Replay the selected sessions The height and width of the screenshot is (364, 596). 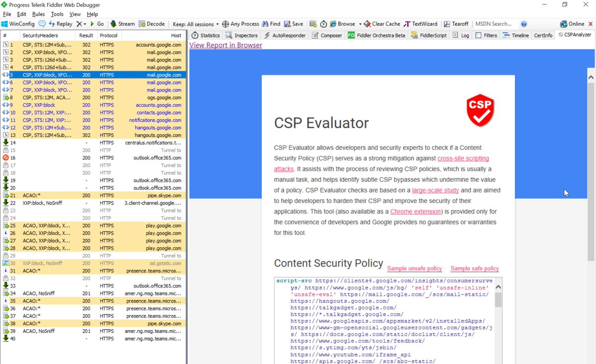coord(60,24)
